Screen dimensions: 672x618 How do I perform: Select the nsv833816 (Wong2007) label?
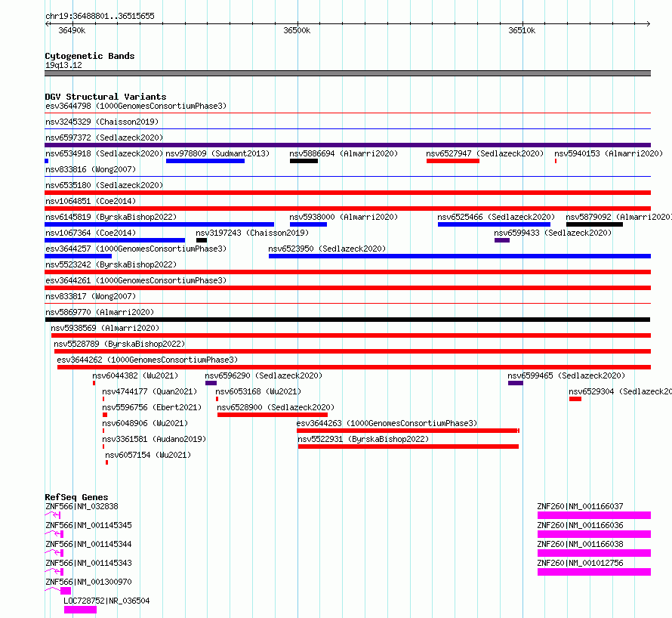(91, 169)
